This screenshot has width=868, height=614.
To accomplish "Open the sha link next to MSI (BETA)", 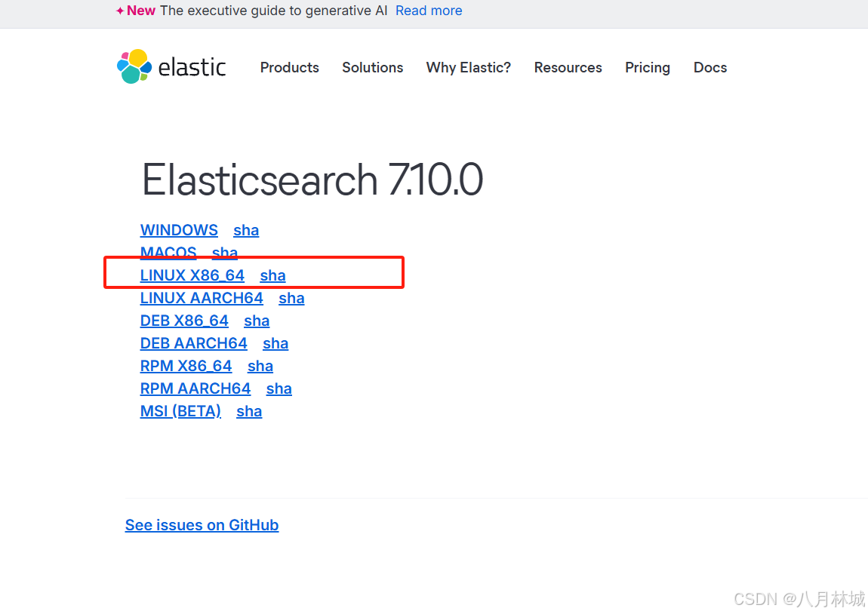I will click(x=249, y=412).
